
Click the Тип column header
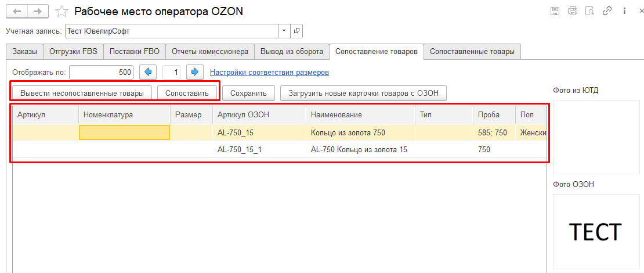[444, 114]
